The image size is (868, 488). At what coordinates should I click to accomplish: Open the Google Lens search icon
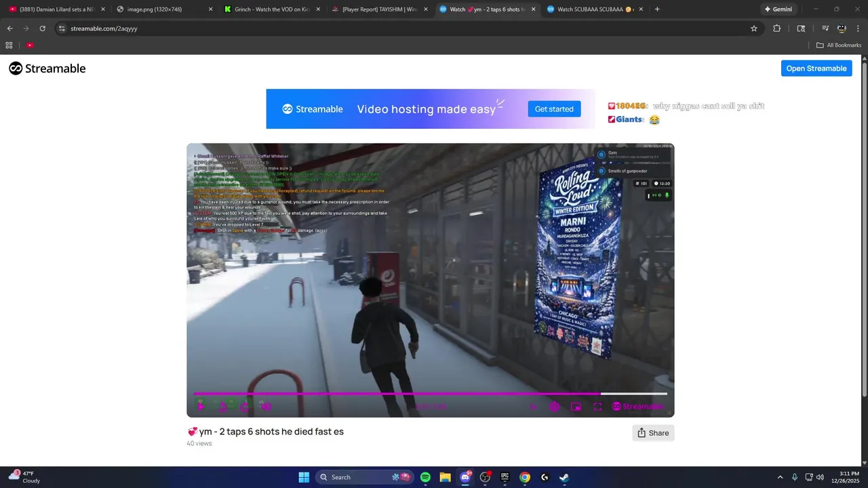click(801, 28)
